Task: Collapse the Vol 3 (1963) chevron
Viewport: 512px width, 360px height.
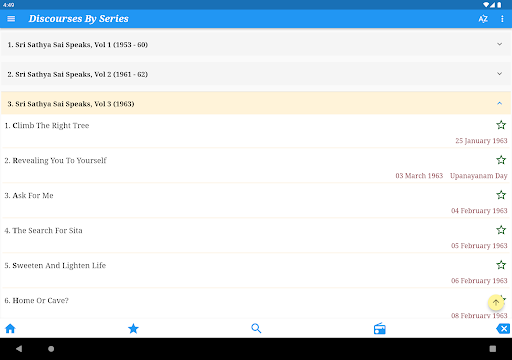Action: click(499, 103)
